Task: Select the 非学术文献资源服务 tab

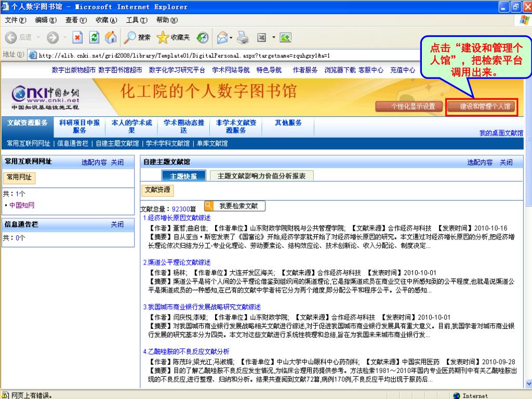Action: 236,126
